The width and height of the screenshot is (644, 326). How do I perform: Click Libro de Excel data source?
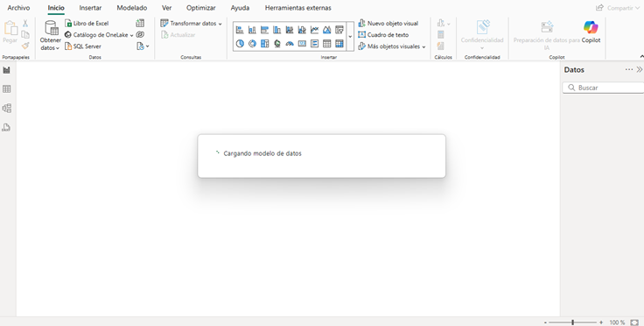(87, 24)
